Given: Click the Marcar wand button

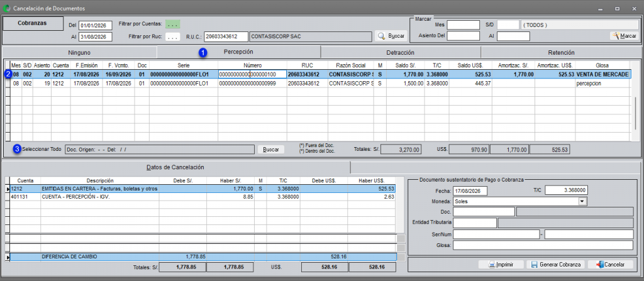Looking at the screenshot, I should click(625, 36).
